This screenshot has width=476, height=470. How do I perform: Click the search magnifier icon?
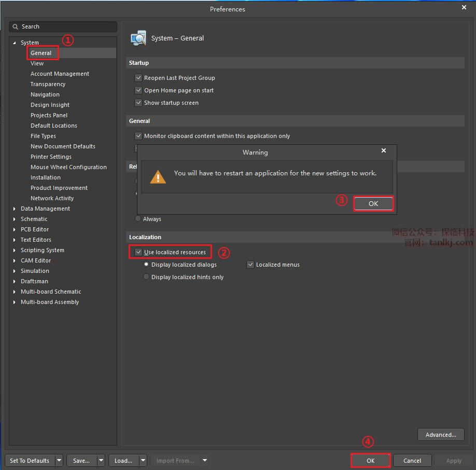15,27
